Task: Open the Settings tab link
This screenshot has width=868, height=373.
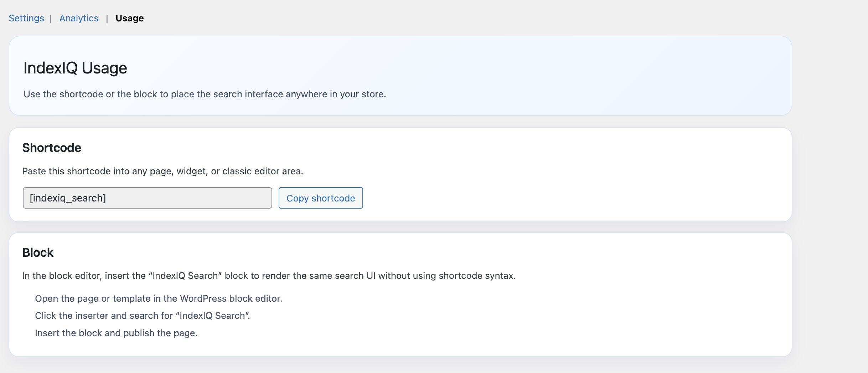Action: [x=26, y=18]
